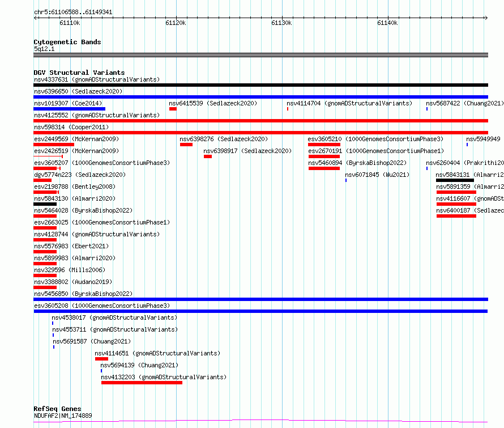
Task: Select the blue nsv5456850 variant bar
Action: (x=260, y=299)
